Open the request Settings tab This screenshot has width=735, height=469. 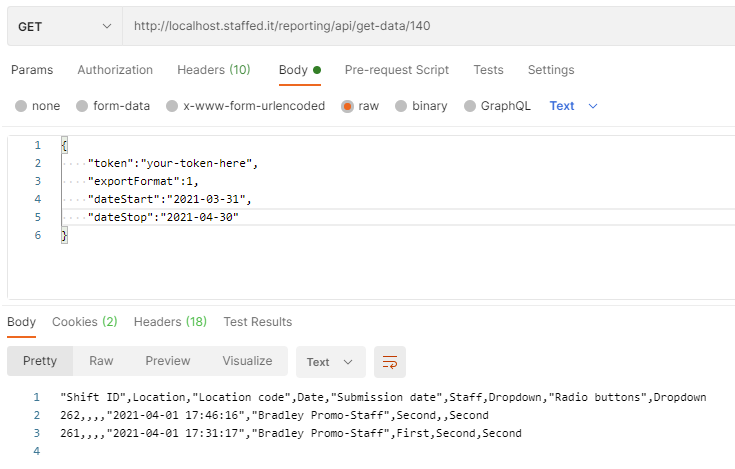[551, 70]
